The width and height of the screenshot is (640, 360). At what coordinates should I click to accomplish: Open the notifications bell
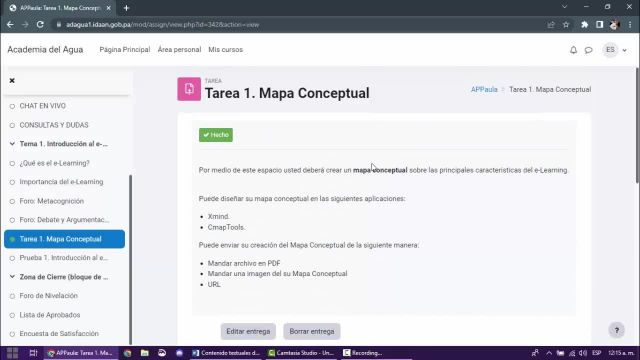pos(573,50)
